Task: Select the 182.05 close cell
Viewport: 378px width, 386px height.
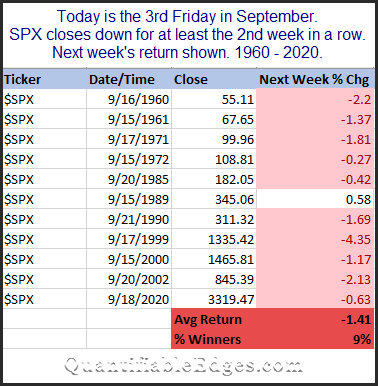Action: click(x=214, y=179)
